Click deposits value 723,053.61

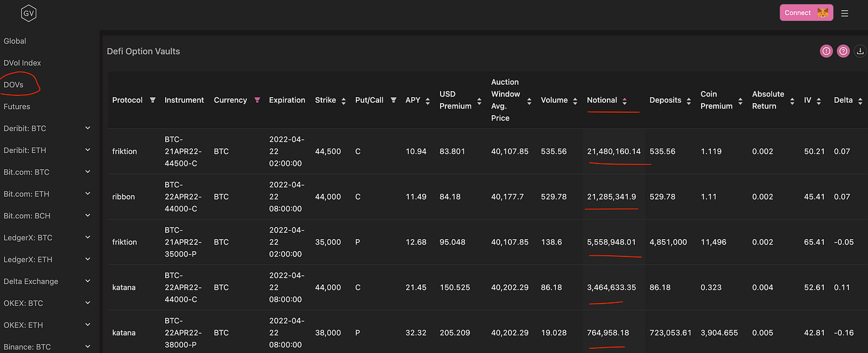click(671, 333)
